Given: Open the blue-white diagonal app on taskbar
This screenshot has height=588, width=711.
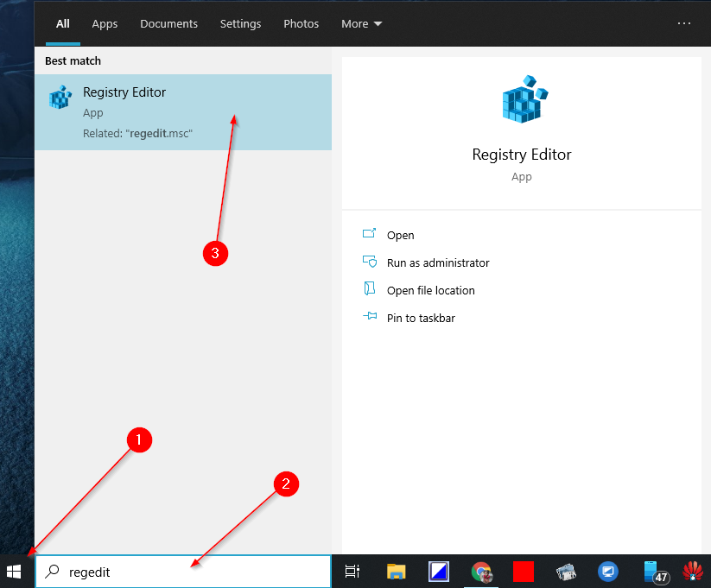Looking at the screenshot, I should (439, 572).
